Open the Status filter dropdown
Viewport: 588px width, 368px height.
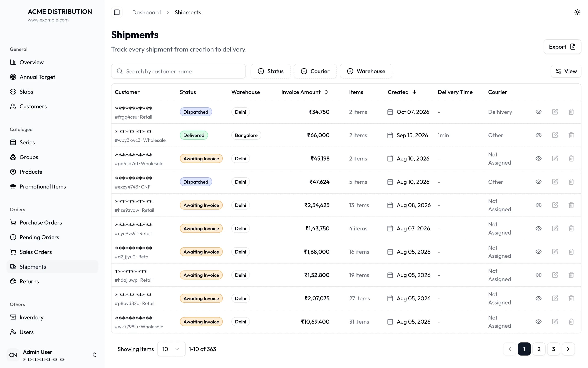point(271,71)
